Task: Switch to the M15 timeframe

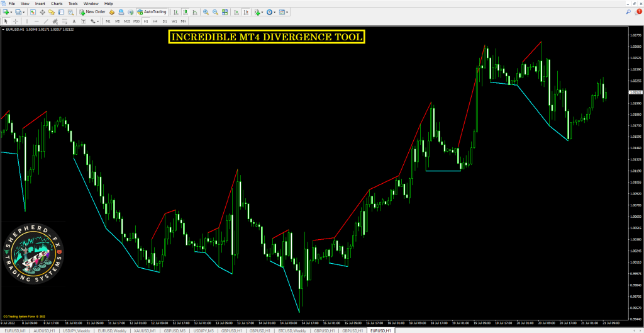Action: (x=127, y=21)
